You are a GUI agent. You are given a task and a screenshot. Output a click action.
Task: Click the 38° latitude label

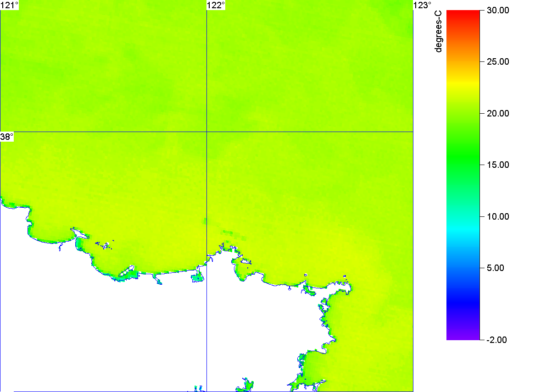[x=7, y=137]
